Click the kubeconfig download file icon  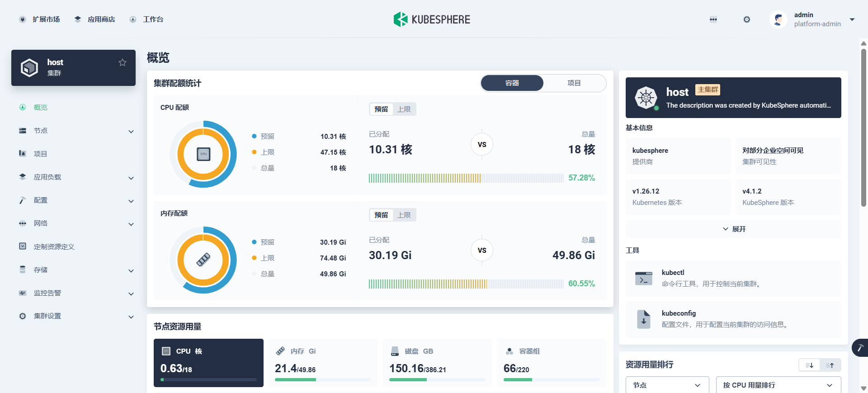(644, 319)
